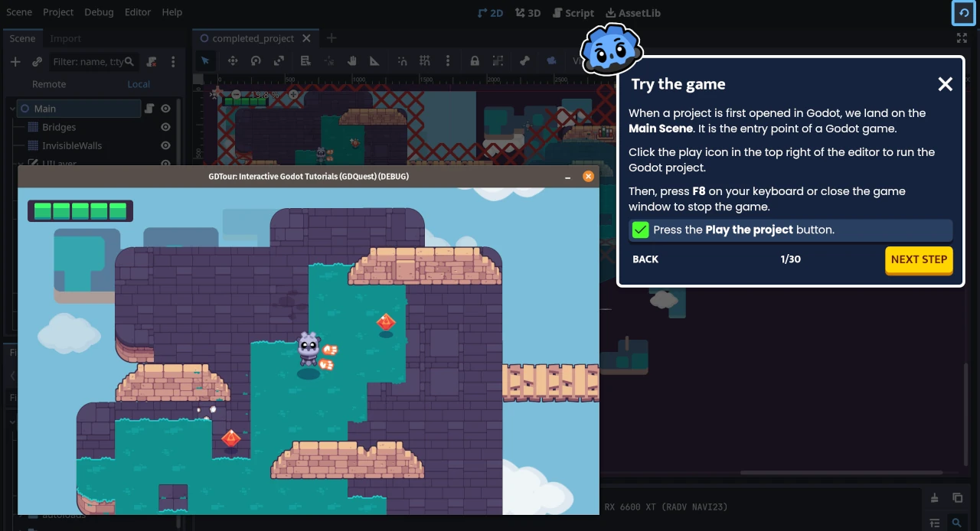Instantiate child scene with link icon
980x531 pixels.
pyautogui.click(x=37, y=62)
